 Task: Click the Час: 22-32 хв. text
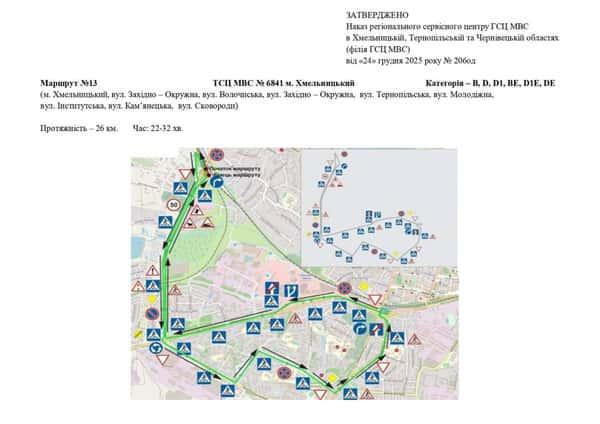click(157, 130)
